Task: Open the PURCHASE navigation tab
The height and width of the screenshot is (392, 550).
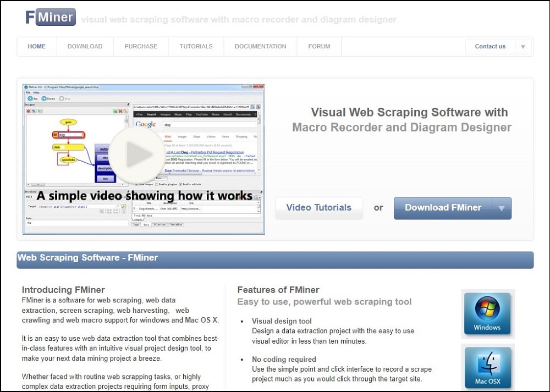Action: pos(141,46)
